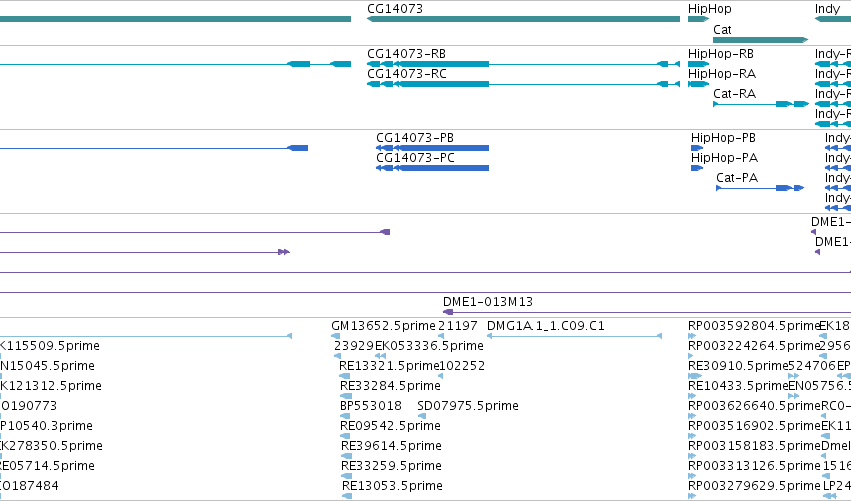Select the Cat-PA protein arrow glyph
This screenshot has width=851, height=501.
[x=760, y=188]
